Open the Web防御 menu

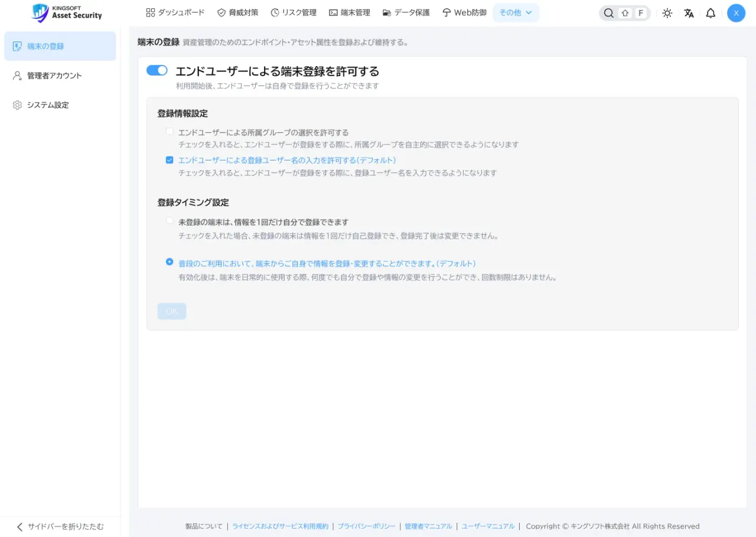464,12
